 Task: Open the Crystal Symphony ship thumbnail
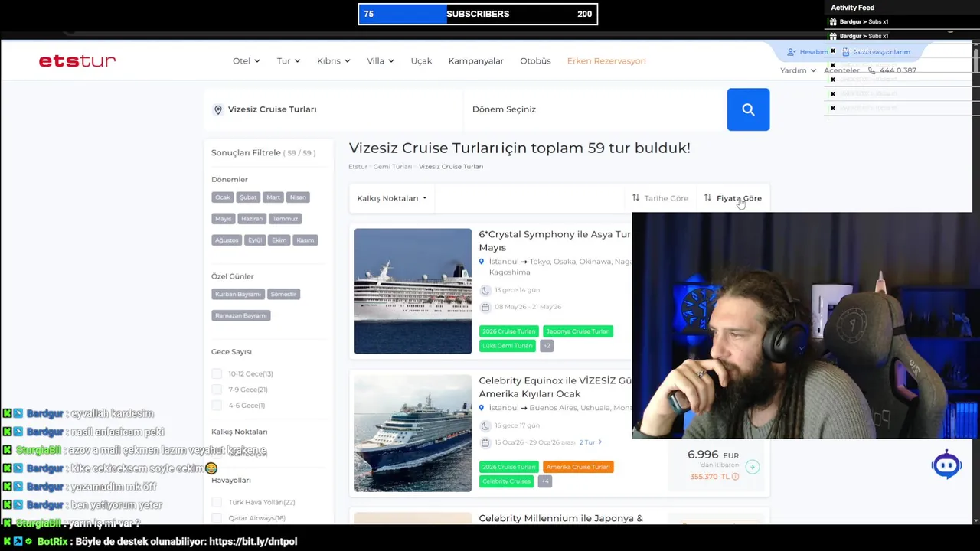[413, 291]
